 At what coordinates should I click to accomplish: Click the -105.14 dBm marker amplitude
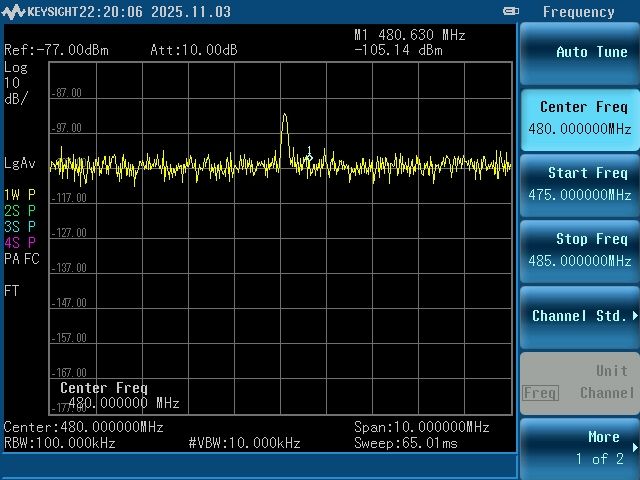(398, 50)
